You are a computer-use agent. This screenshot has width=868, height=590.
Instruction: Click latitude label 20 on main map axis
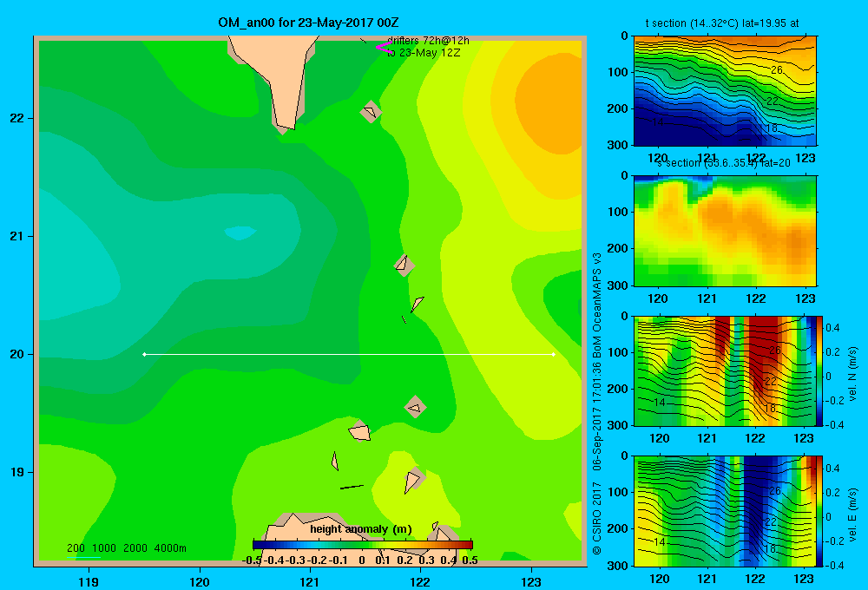point(16,354)
